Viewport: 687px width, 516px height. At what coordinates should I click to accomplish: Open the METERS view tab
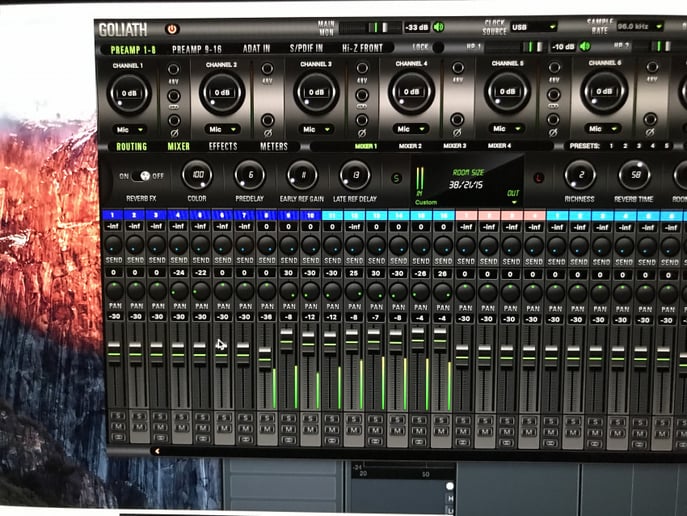274,146
